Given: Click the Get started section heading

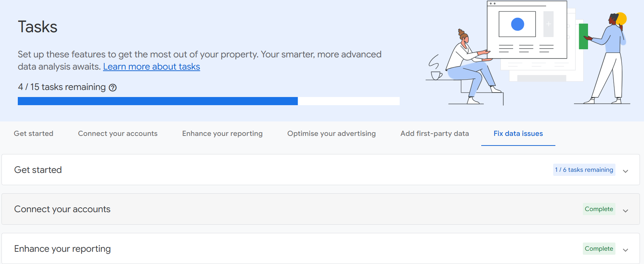Looking at the screenshot, I should [x=38, y=170].
